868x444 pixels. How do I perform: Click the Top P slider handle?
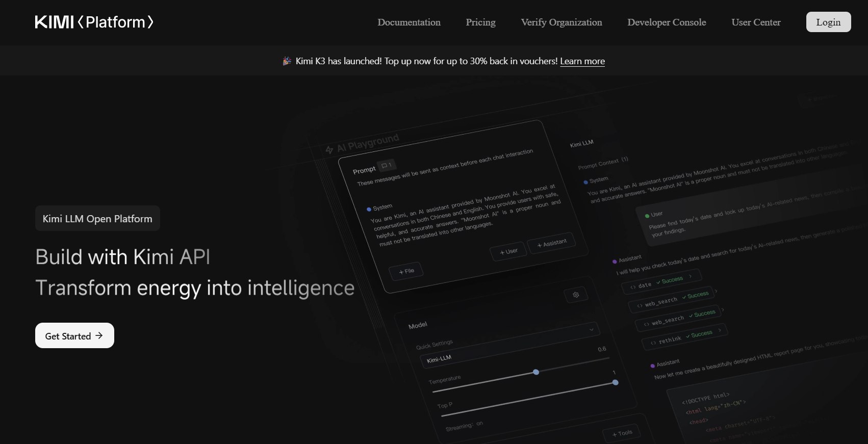[x=616, y=382]
